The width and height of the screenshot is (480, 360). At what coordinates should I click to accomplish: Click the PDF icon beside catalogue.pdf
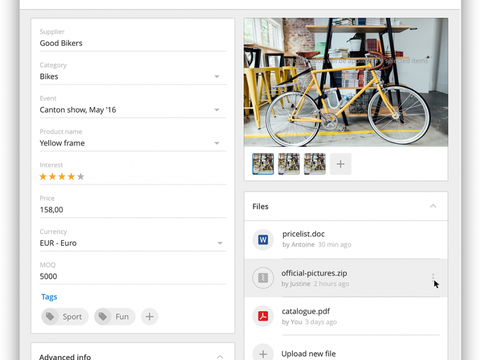click(263, 316)
